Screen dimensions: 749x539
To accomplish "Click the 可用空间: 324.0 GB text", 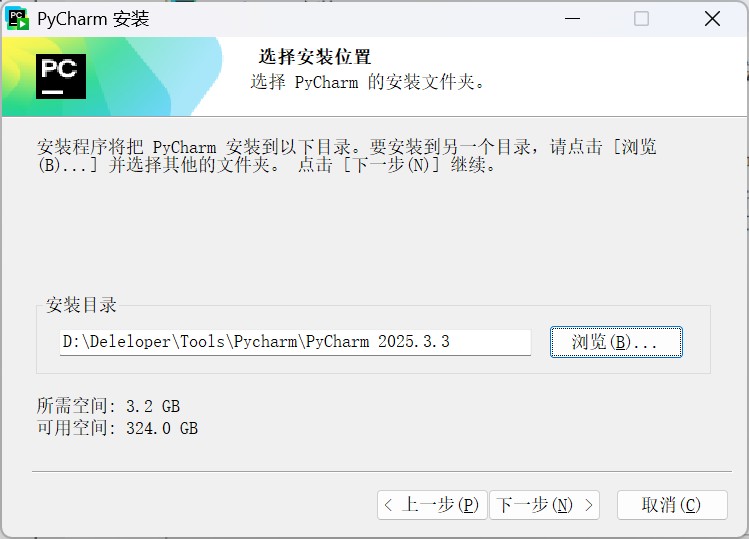I will click(118, 428).
